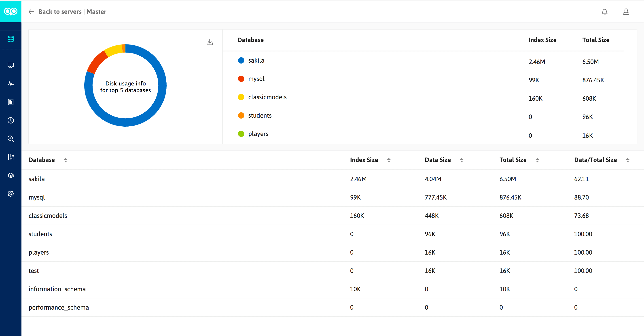The height and width of the screenshot is (336, 644).
Task: Open the dashboards monitor icon in sidebar
Action: (11, 65)
